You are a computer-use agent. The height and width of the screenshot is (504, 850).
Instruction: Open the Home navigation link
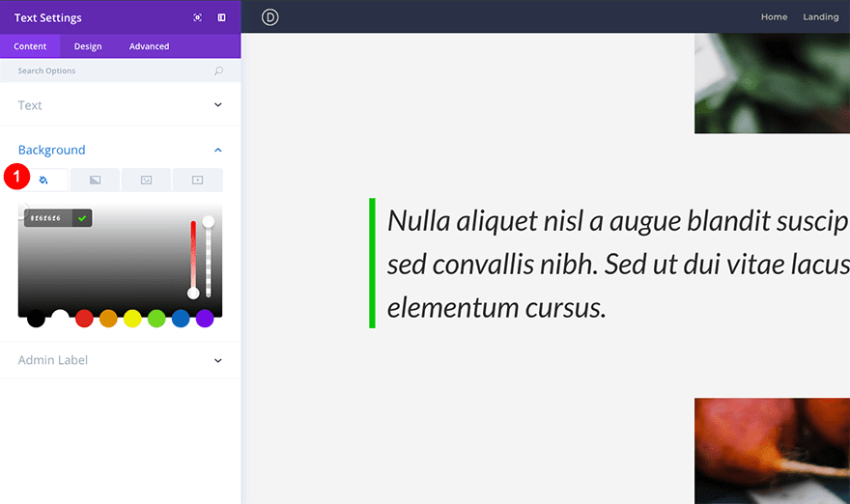[774, 16]
